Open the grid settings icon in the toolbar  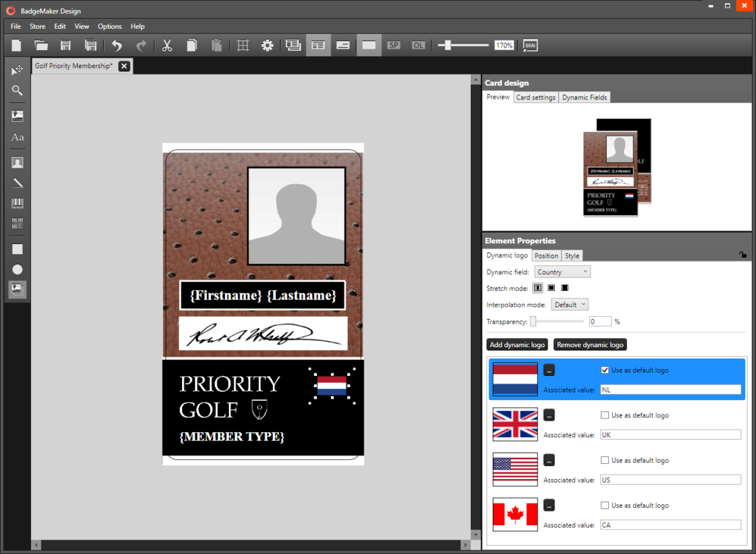(242, 45)
